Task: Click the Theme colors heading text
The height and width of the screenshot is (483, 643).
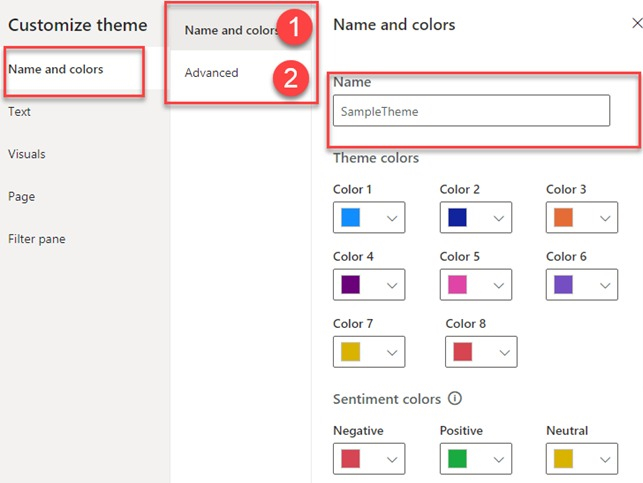Action: click(x=376, y=158)
